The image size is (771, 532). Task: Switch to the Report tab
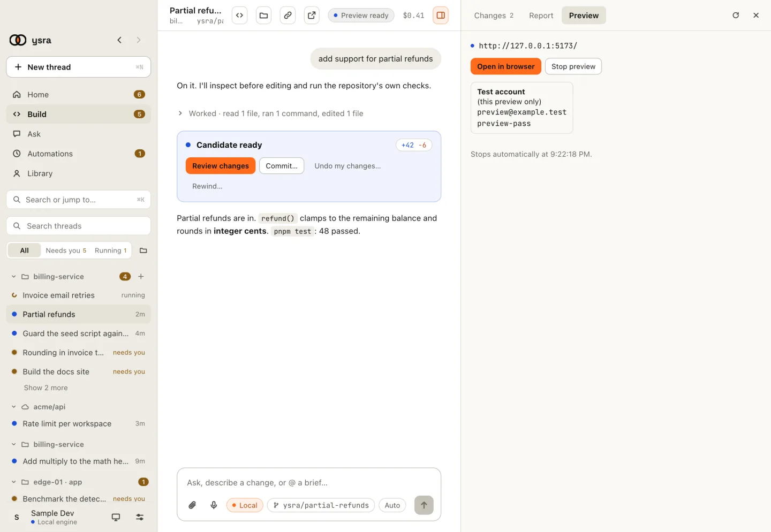pyautogui.click(x=541, y=16)
